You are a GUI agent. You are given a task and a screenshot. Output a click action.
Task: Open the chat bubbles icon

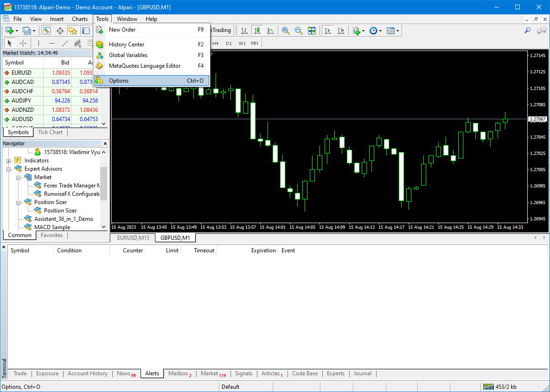[x=542, y=31]
